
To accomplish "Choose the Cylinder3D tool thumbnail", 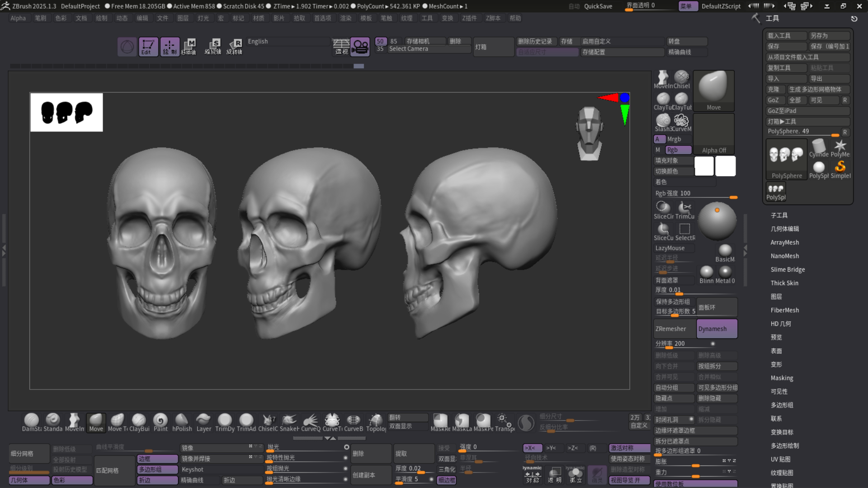I will (x=819, y=148).
